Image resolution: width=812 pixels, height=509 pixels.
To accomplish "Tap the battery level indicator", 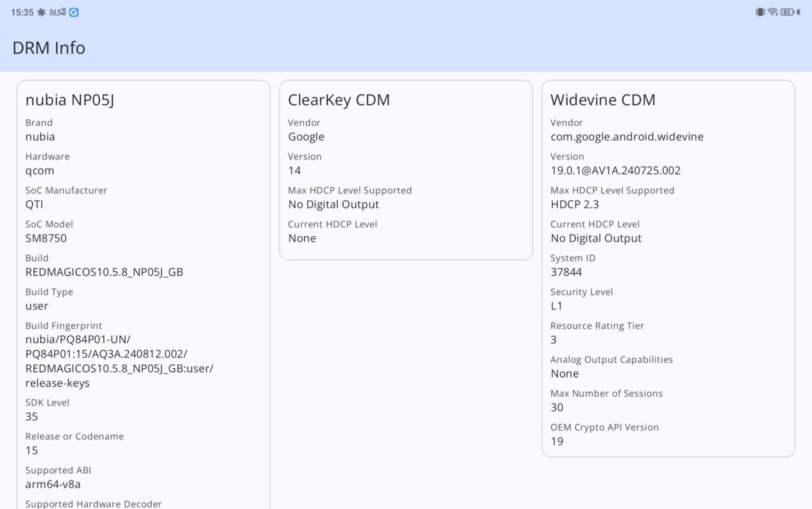I will point(787,12).
